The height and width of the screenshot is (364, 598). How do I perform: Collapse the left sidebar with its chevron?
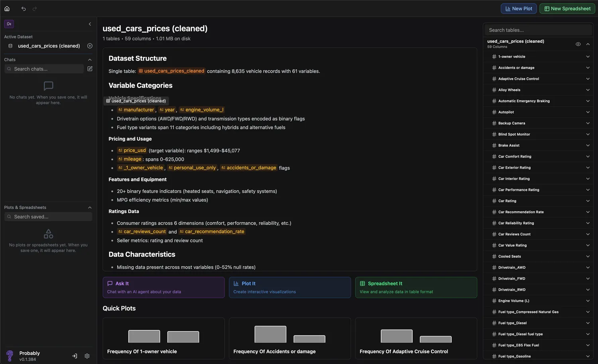pyautogui.click(x=90, y=24)
